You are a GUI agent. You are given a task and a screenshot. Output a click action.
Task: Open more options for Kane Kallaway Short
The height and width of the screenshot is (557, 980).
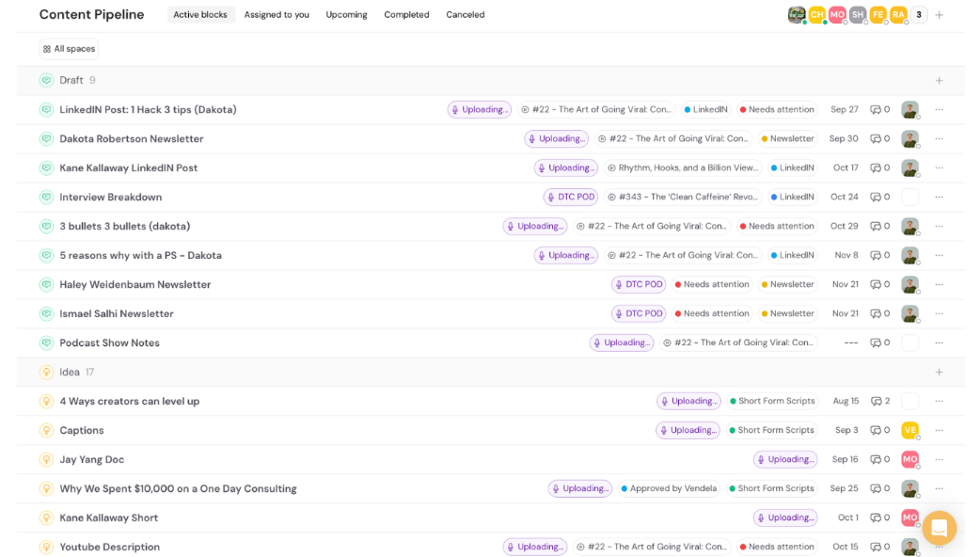click(939, 517)
